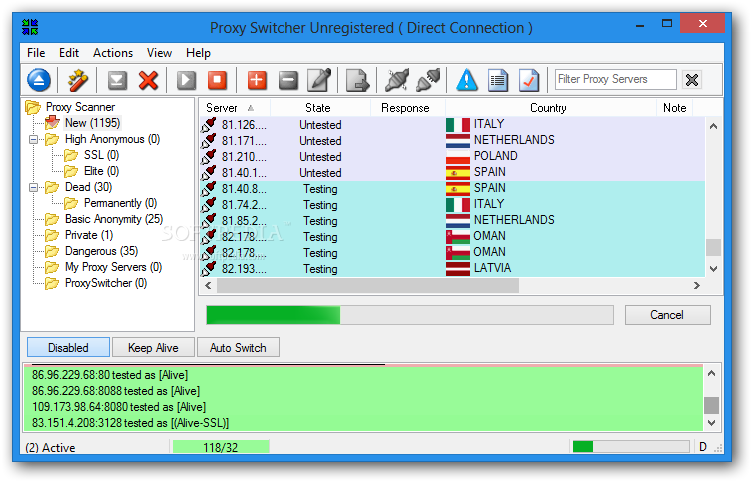Open the File menu
This screenshot has height=482, width=752.
click(36, 53)
